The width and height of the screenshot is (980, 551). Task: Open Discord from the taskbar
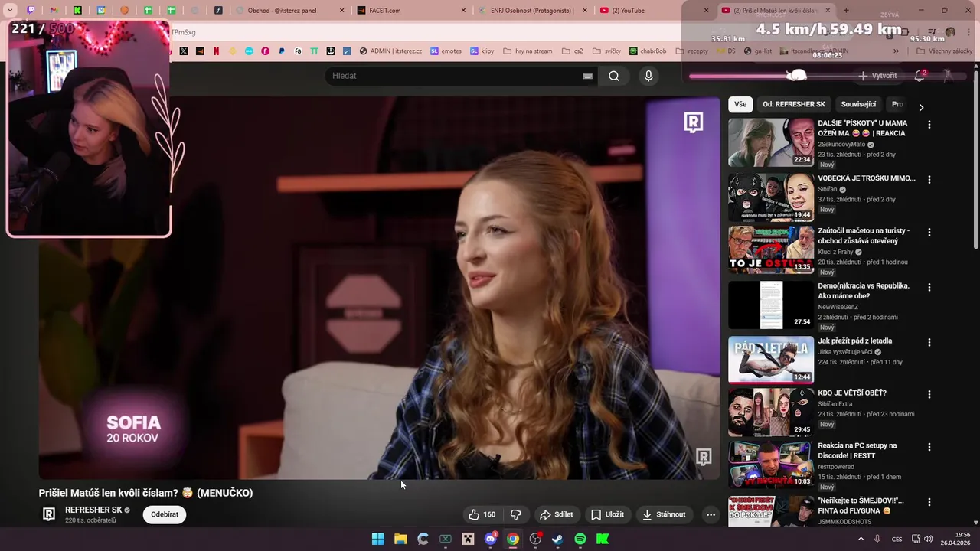coord(491,539)
